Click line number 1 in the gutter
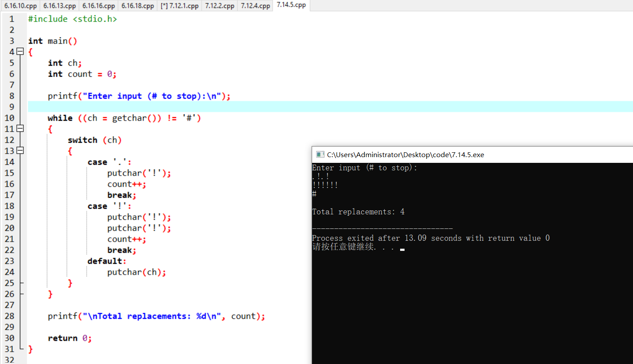Viewport: 633px width, 364px height. pos(11,19)
